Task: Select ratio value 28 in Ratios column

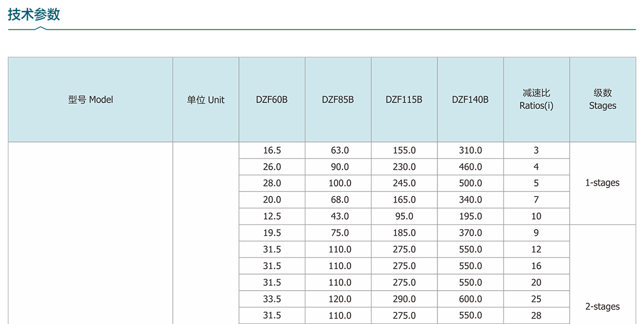Action: (x=536, y=316)
